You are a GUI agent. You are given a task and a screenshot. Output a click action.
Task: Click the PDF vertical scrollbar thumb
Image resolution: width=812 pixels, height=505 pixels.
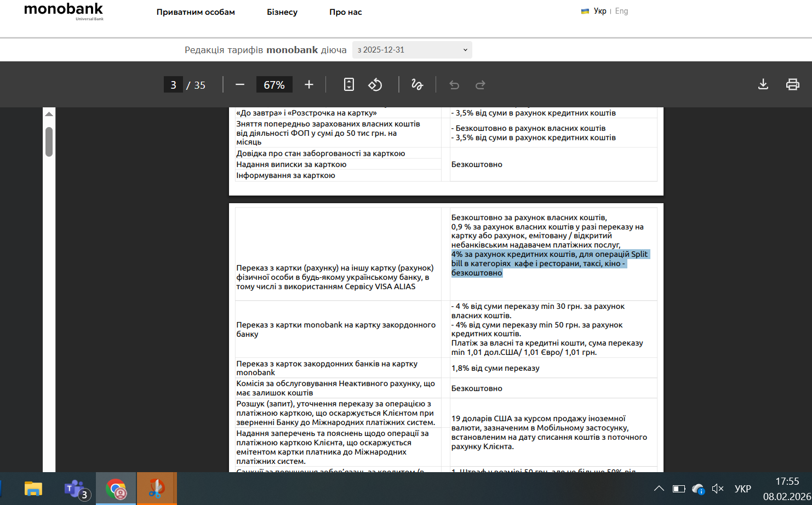point(49,142)
